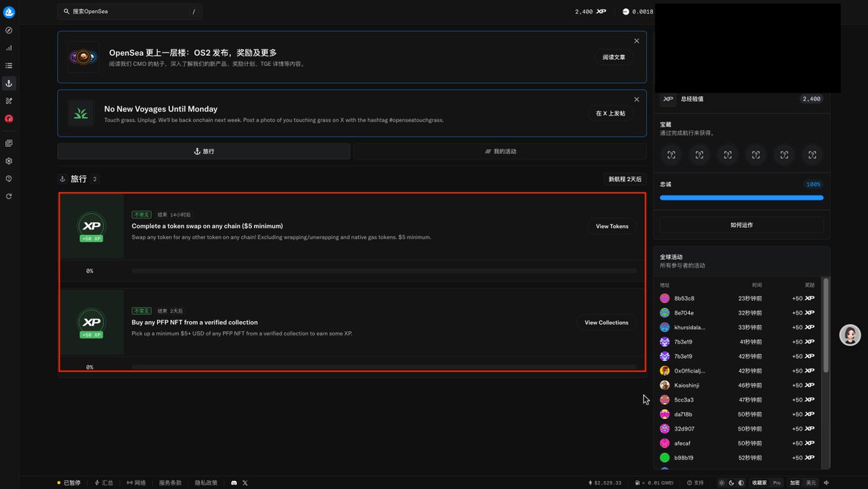This screenshot has width=868, height=489.
Task: Switch to the 我的活动 tab
Action: 500,152
